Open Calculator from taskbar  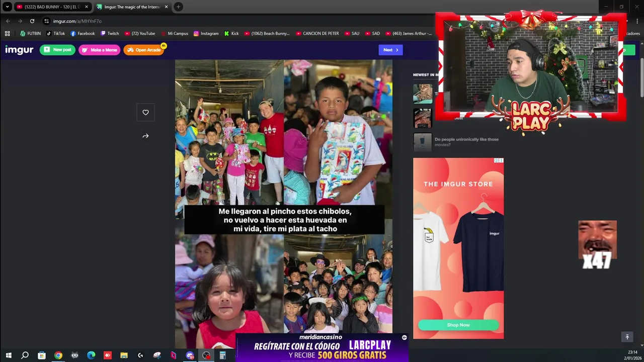pyautogui.click(x=222, y=355)
